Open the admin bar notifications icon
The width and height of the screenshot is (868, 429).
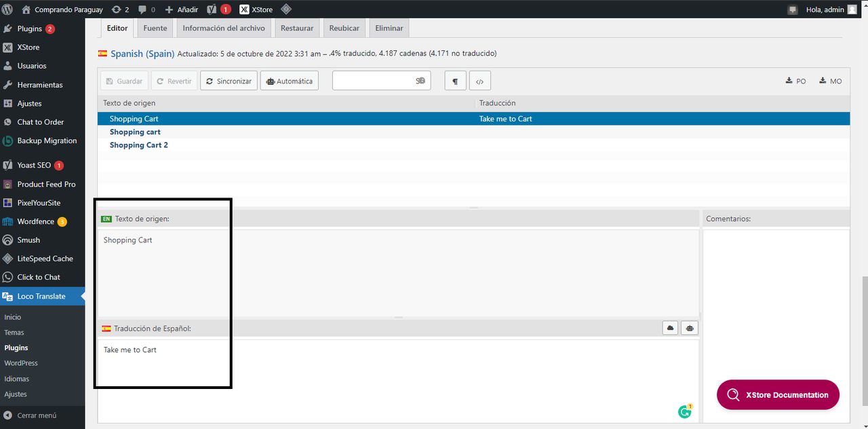792,10
